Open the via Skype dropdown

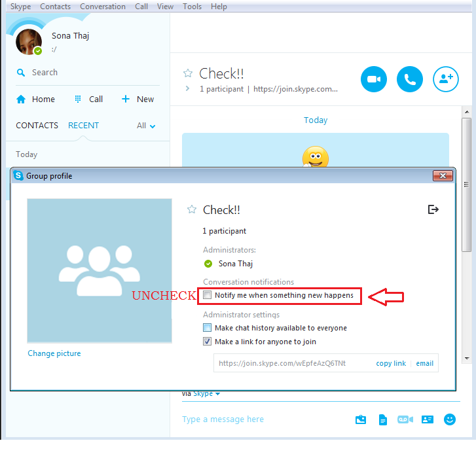(x=206, y=394)
